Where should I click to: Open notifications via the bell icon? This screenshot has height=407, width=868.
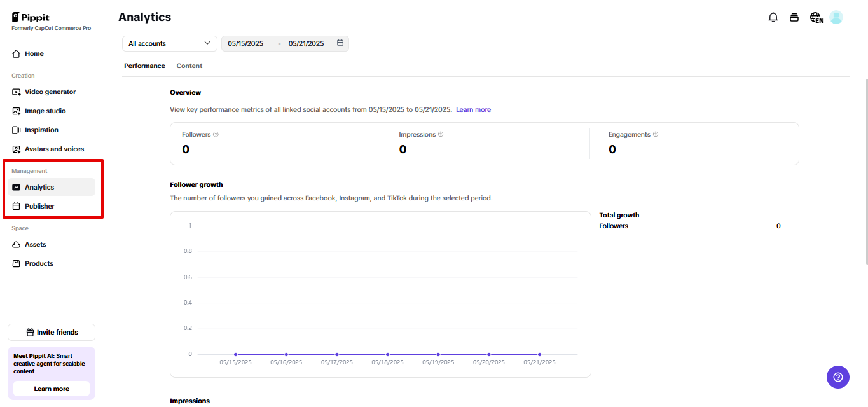coord(773,17)
